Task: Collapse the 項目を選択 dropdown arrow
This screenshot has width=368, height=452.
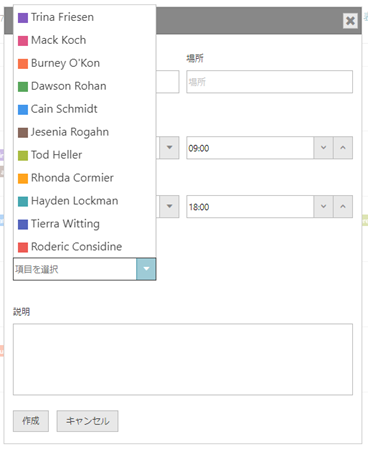Action: pyautogui.click(x=146, y=269)
